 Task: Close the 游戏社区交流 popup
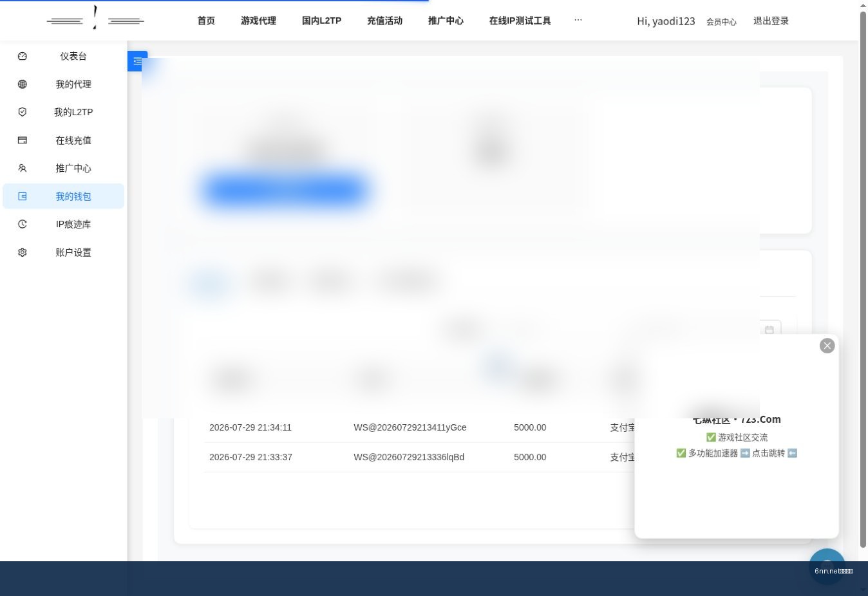pyautogui.click(x=827, y=346)
